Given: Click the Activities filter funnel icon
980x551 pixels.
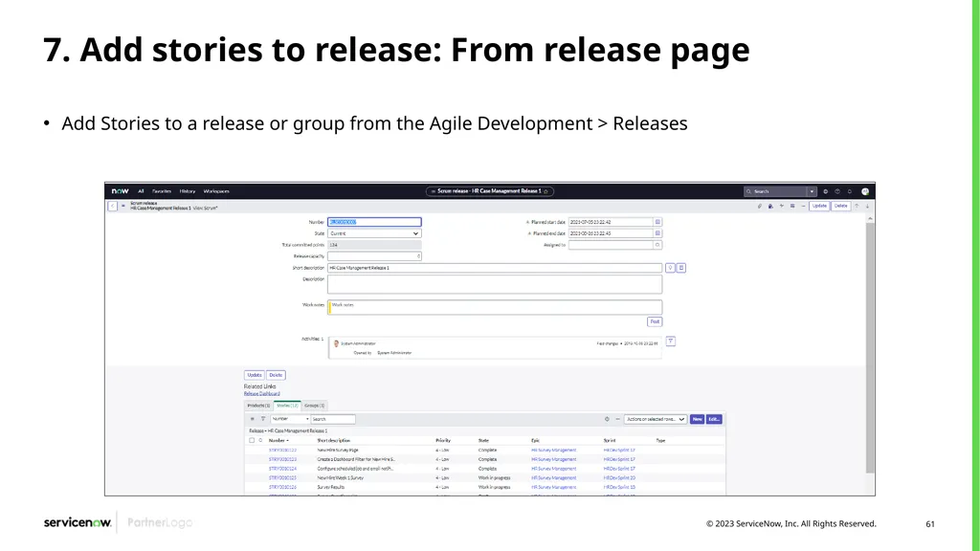Looking at the screenshot, I should [671, 342].
